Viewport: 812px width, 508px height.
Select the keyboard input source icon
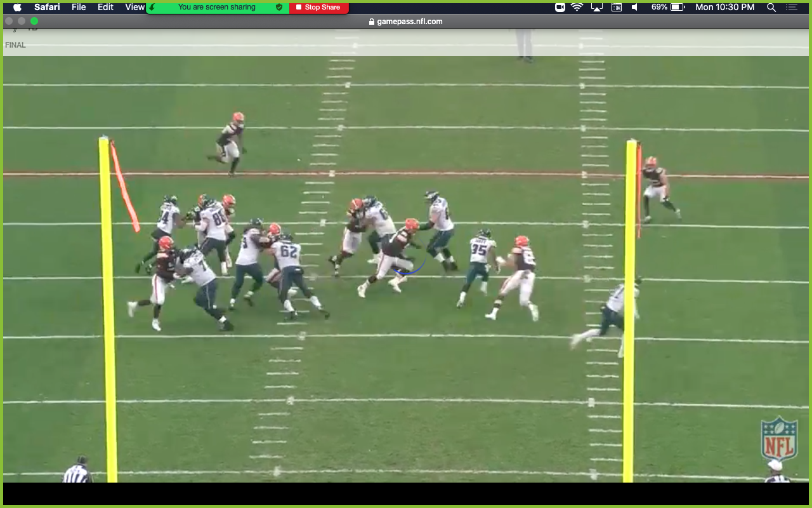tap(615, 7)
